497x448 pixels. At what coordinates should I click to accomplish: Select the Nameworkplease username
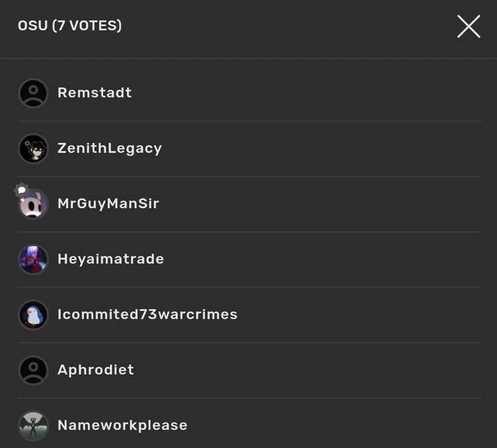tap(122, 425)
